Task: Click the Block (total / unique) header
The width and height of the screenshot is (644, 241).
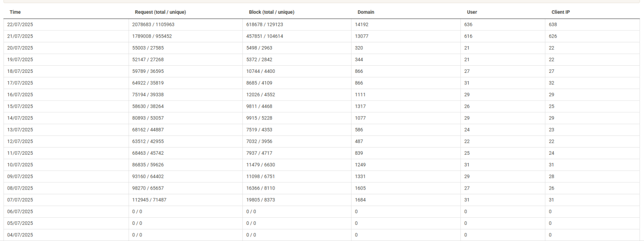Action: (271, 12)
